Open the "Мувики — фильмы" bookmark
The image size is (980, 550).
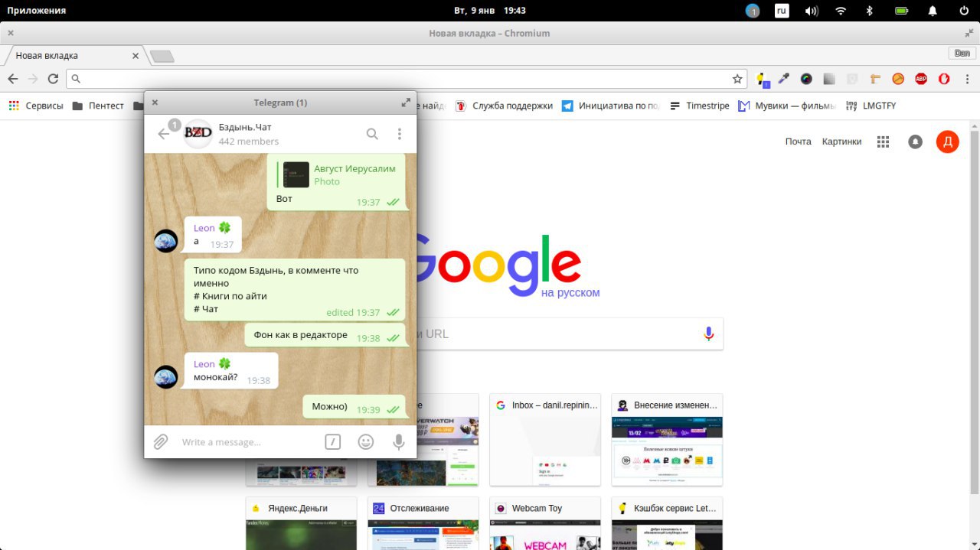787,106
